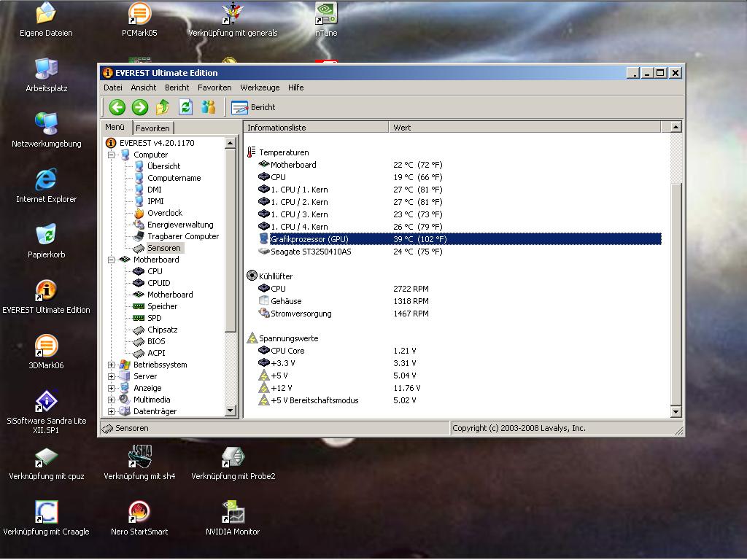This screenshot has width=747, height=560.
Task: Open the Werkzeuge menu
Action: click(260, 87)
